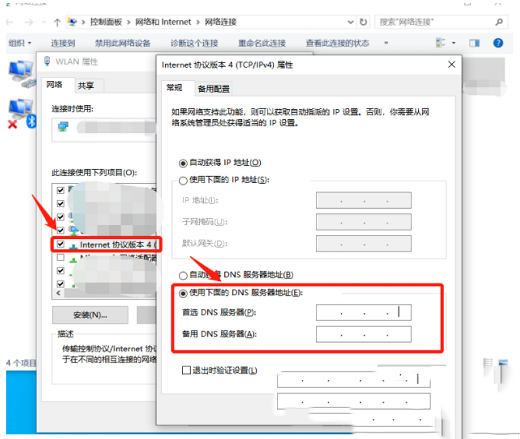Open the 组织 dropdown menu
520x439 pixels.
pos(20,43)
